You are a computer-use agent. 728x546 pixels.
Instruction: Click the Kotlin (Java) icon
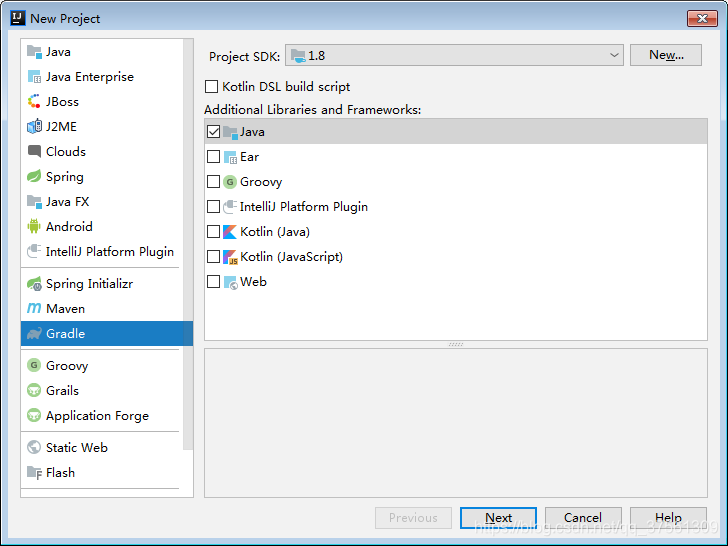point(230,232)
